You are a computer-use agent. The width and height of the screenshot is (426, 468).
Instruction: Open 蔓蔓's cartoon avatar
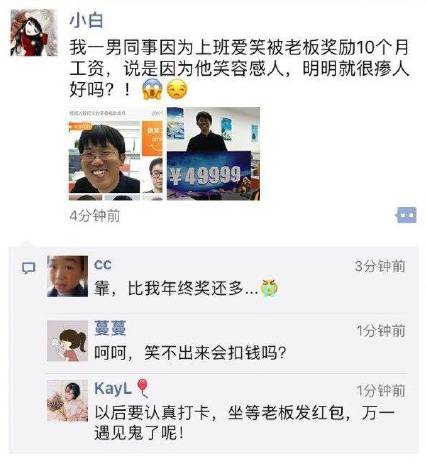tap(68, 341)
